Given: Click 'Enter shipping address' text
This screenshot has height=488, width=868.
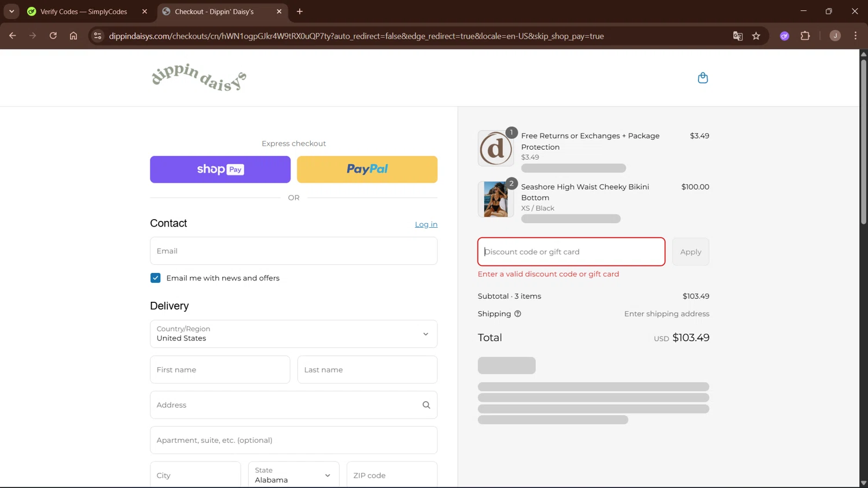Looking at the screenshot, I should pyautogui.click(x=667, y=314).
